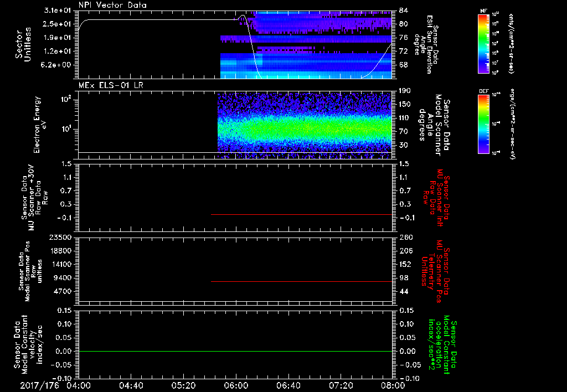Image resolution: width=567 pixels, height=392 pixels.
Task: Click the 'Electron Energy eV' axis label
Action: click(40, 125)
